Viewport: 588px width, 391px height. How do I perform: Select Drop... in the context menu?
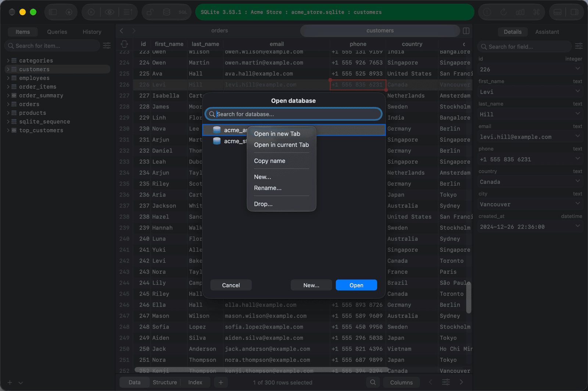click(x=263, y=204)
